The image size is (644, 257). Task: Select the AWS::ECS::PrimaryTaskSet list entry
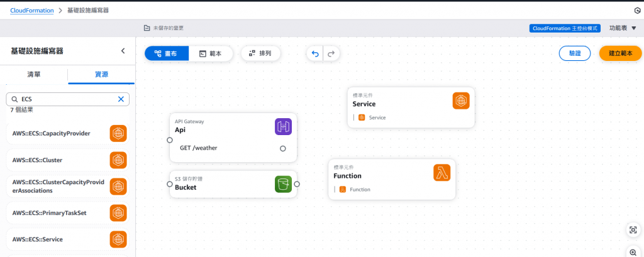(67, 213)
